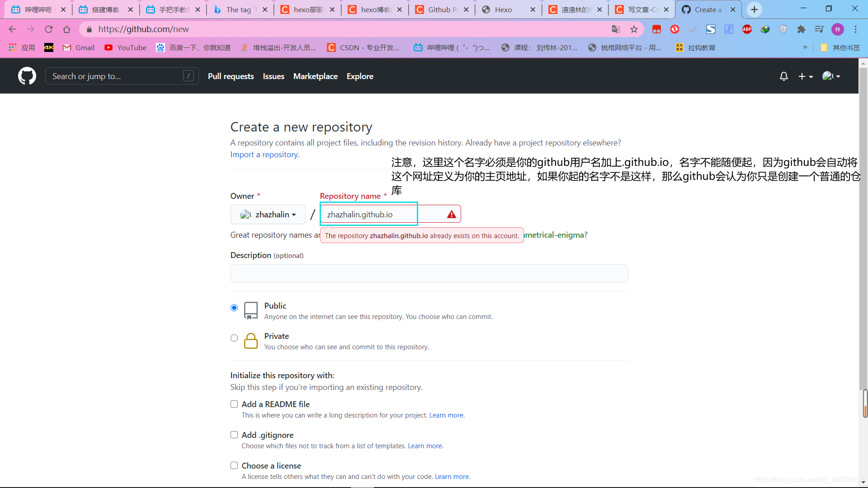Screen dimensions: 868x488
Task: Open the Gmail bookmark
Action: coord(79,47)
